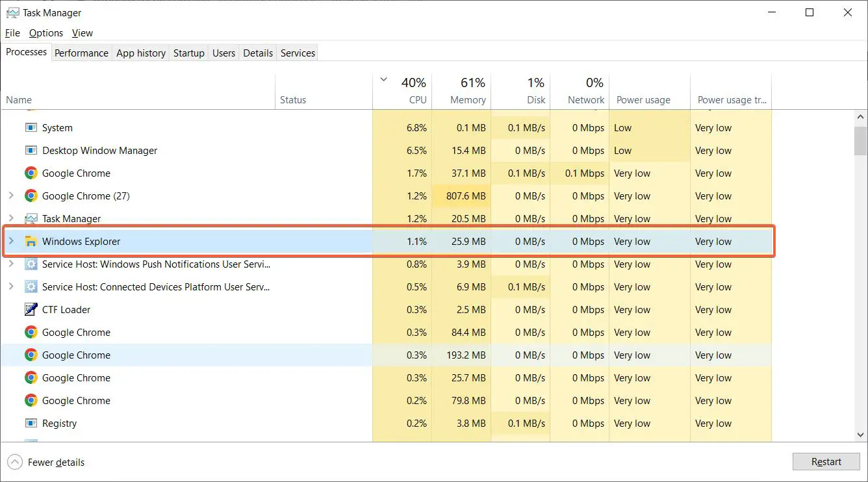Click the Task Manager process icon

pos(31,219)
